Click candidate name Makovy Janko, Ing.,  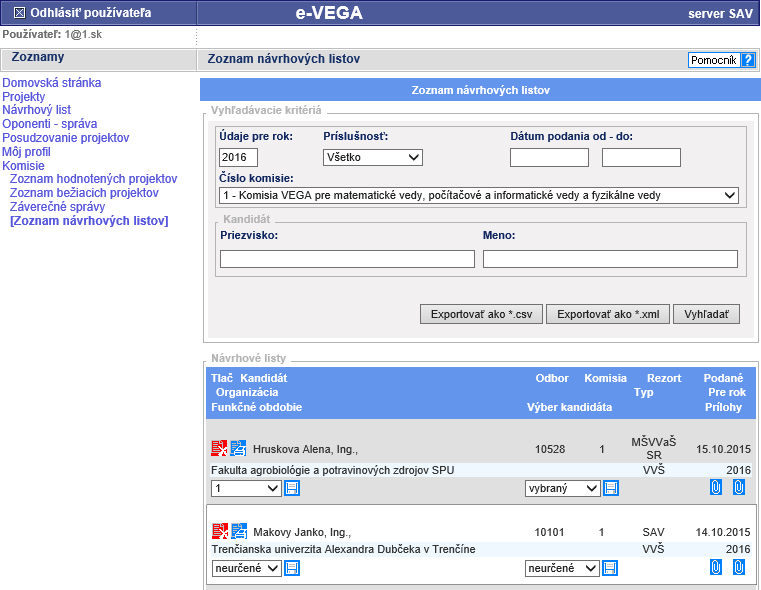(x=302, y=532)
